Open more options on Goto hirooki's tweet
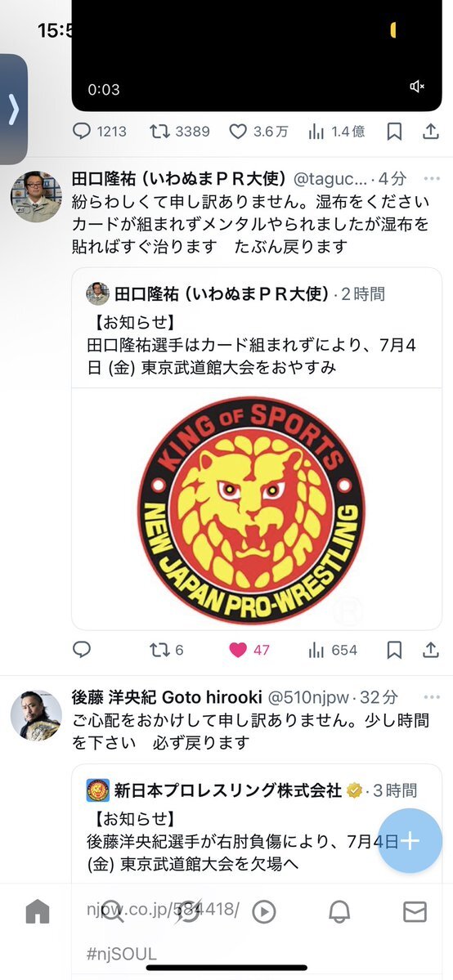This screenshot has height=980, width=453. [432, 696]
